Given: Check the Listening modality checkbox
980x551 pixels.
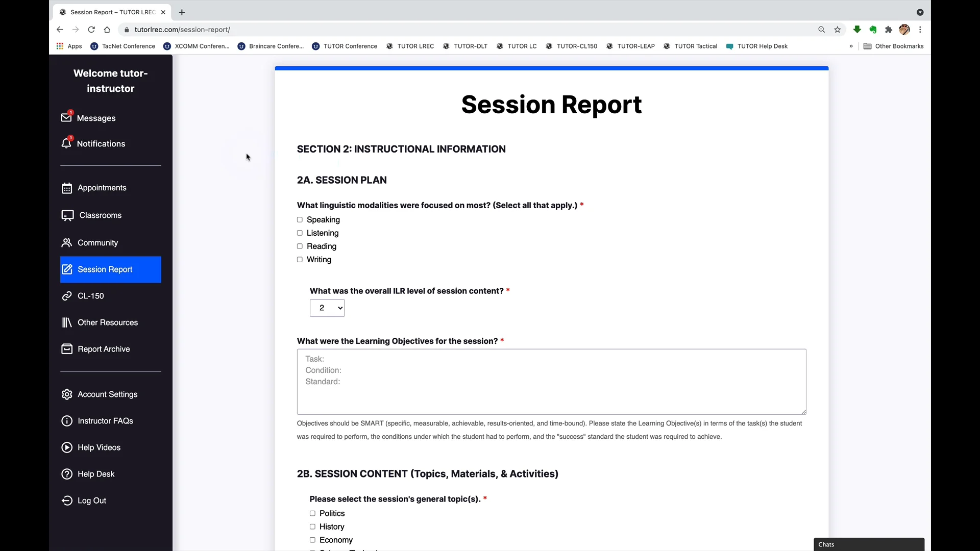Looking at the screenshot, I should [300, 233].
